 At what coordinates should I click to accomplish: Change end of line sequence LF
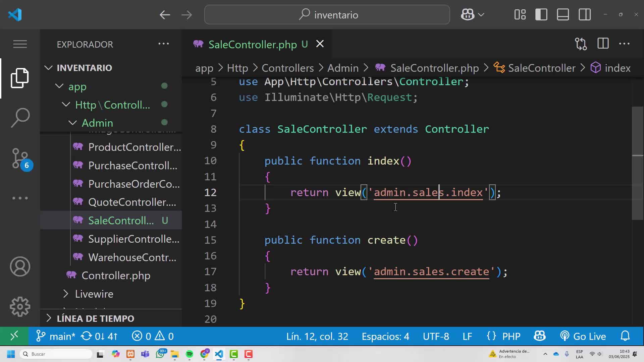click(x=467, y=336)
